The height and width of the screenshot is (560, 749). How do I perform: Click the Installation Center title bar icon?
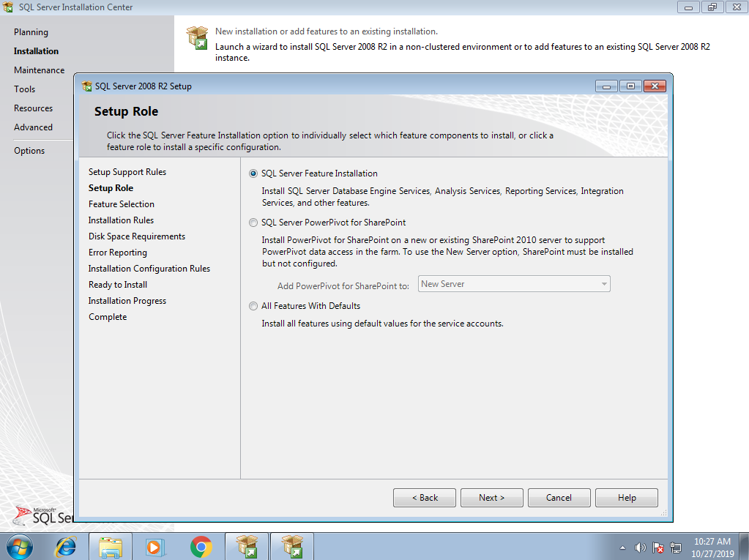(8, 7)
